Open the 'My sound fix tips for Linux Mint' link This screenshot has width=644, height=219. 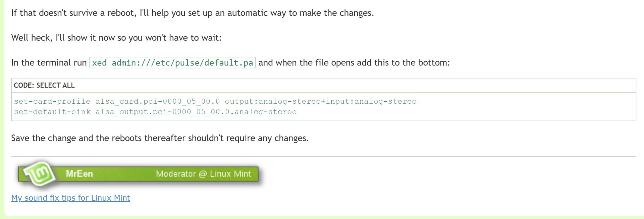point(70,198)
